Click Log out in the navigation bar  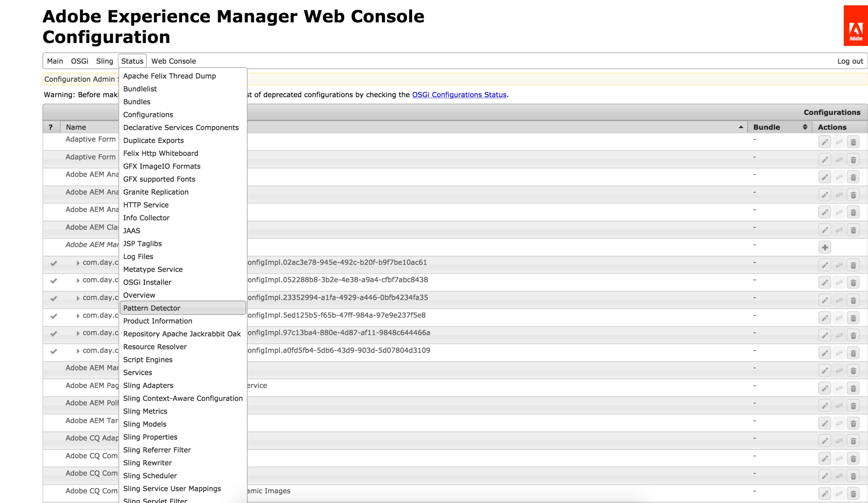(850, 61)
